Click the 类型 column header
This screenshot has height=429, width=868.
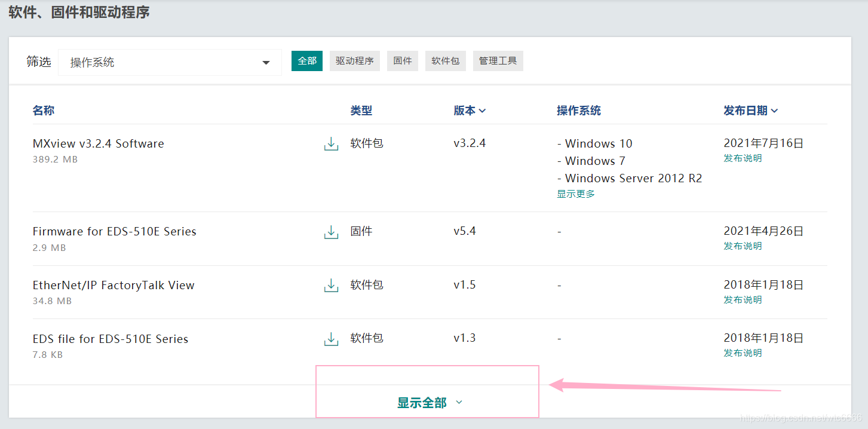tap(361, 111)
